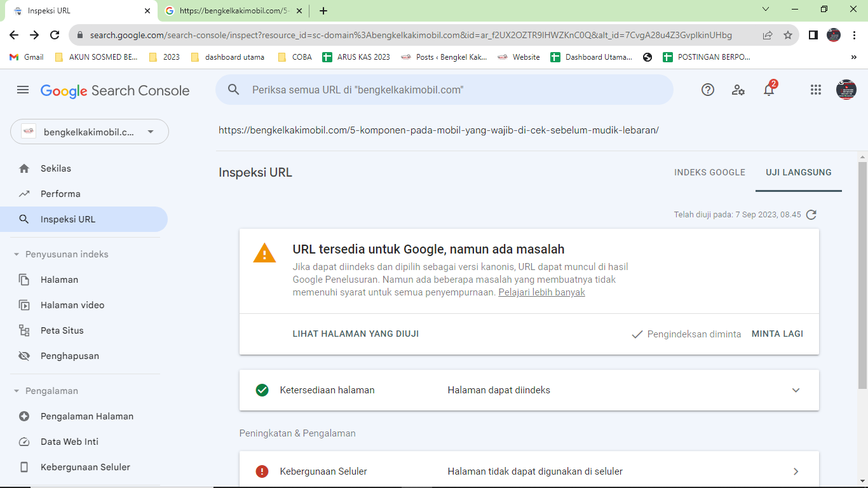Click the orange warning triangle icon
Viewport: 868px width, 488px height.
click(264, 254)
